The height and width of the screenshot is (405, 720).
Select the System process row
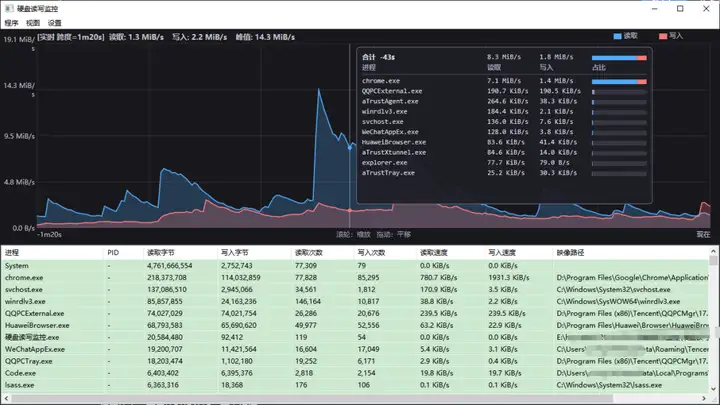click(355, 265)
